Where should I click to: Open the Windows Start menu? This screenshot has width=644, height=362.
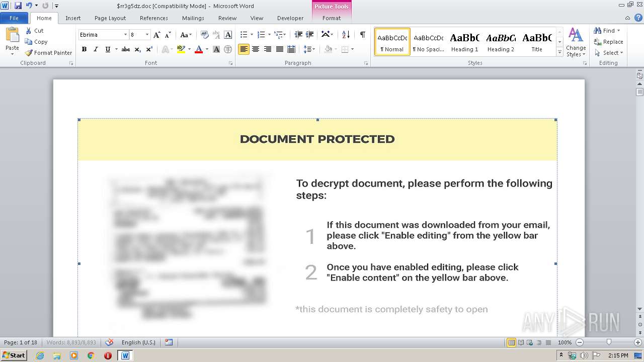14,355
